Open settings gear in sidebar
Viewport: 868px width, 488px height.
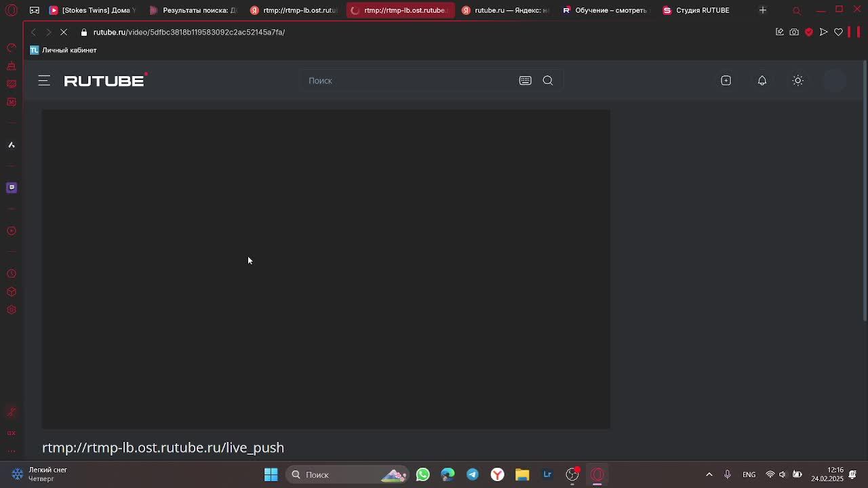tap(12, 310)
